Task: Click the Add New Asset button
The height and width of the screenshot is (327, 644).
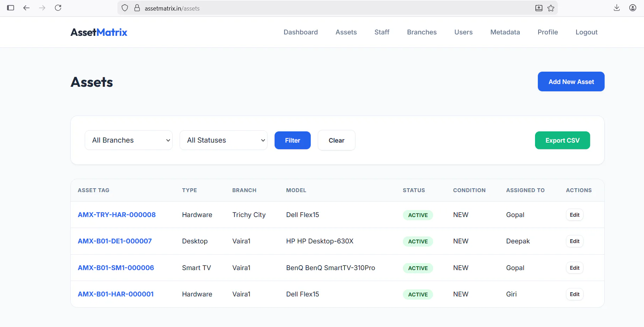Action: click(571, 81)
